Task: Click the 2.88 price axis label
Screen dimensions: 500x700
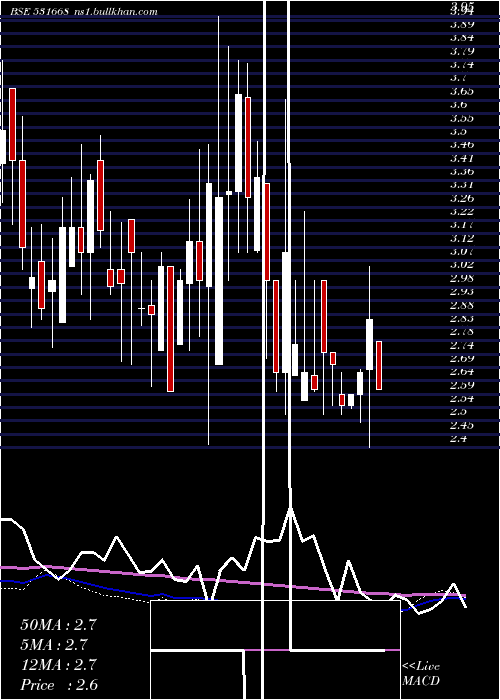Action: click(x=462, y=304)
